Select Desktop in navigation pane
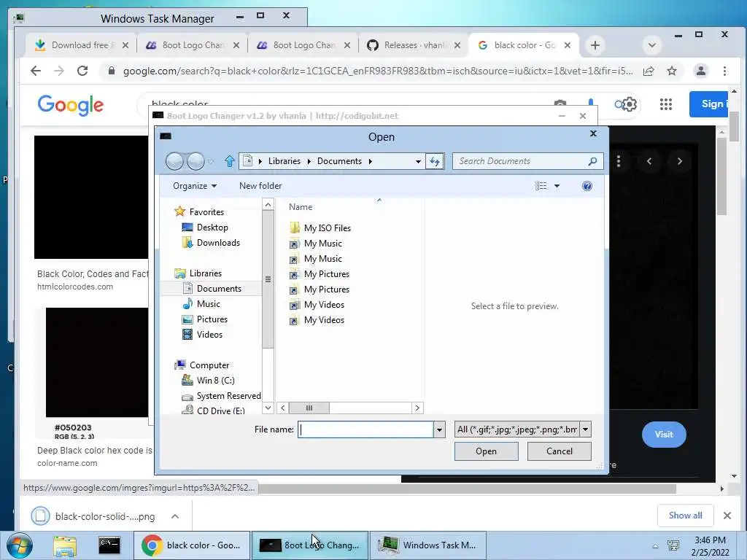This screenshot has width=747, height=560. pos(212,227)
